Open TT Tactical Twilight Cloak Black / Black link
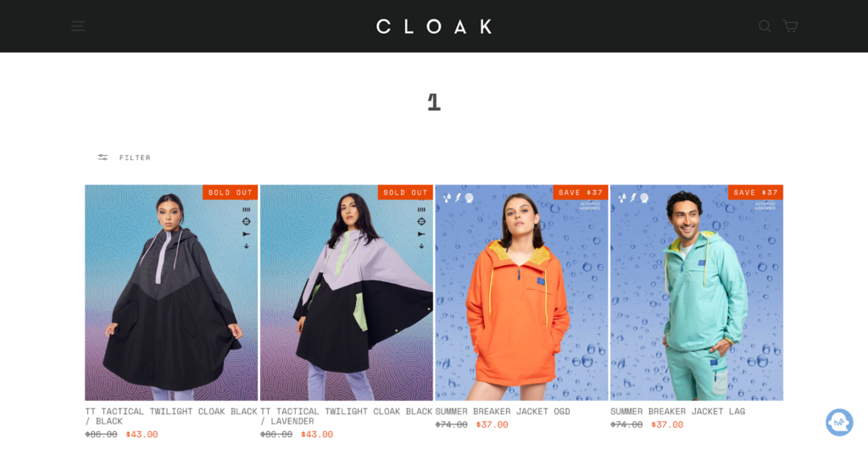 point(171,416)
